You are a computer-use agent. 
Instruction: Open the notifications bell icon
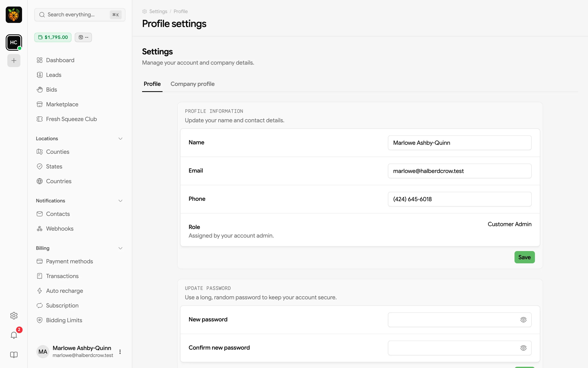(x=14, y=335)
